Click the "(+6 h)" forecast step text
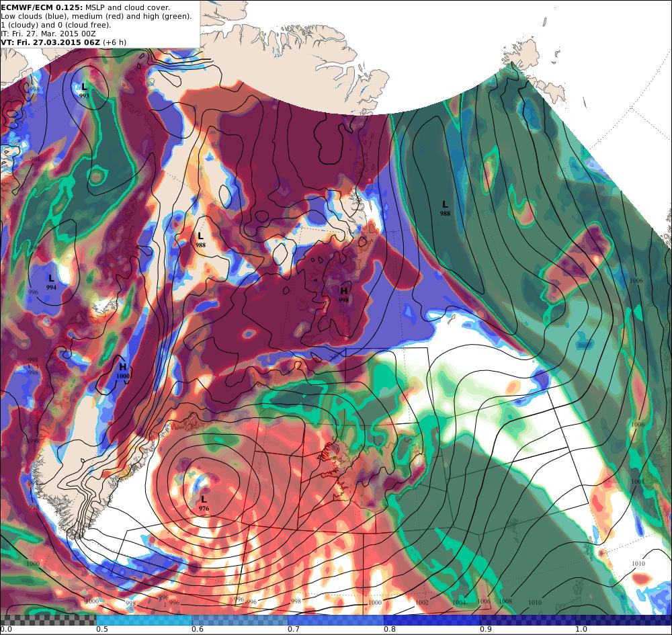The image size is (672, 635). [x=114, y=42]
